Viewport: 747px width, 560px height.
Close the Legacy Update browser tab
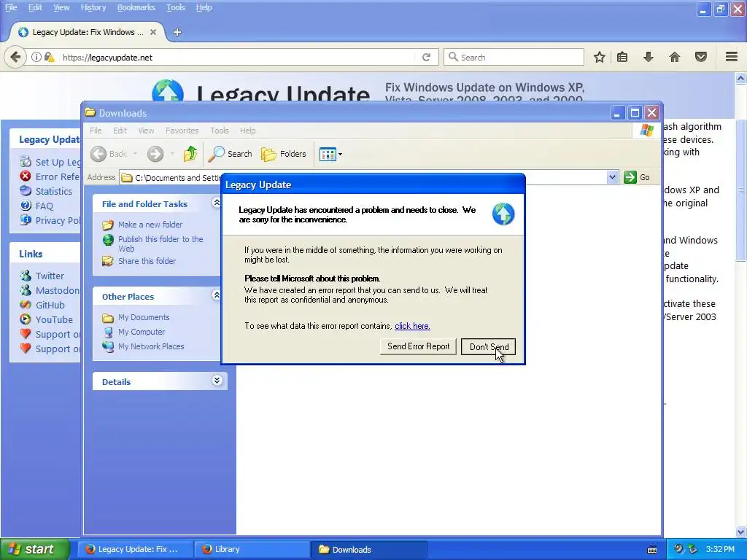153,32
